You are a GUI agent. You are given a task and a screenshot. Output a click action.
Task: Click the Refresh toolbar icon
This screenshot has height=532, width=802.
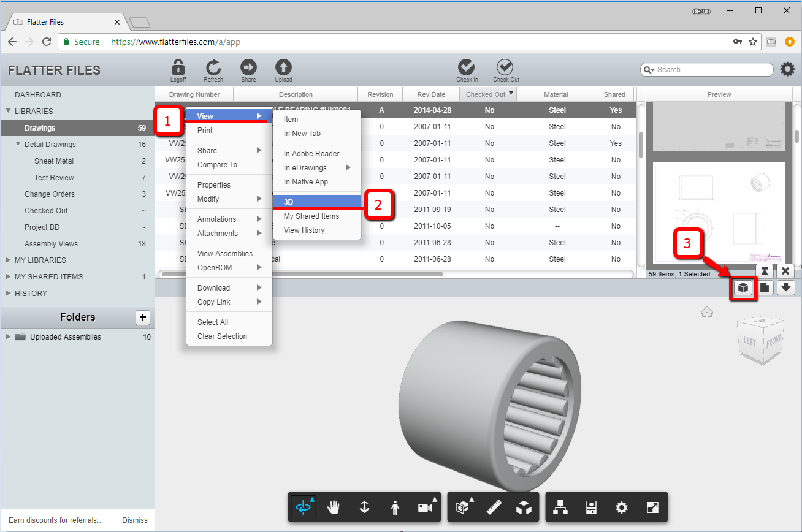click(213, 67)
